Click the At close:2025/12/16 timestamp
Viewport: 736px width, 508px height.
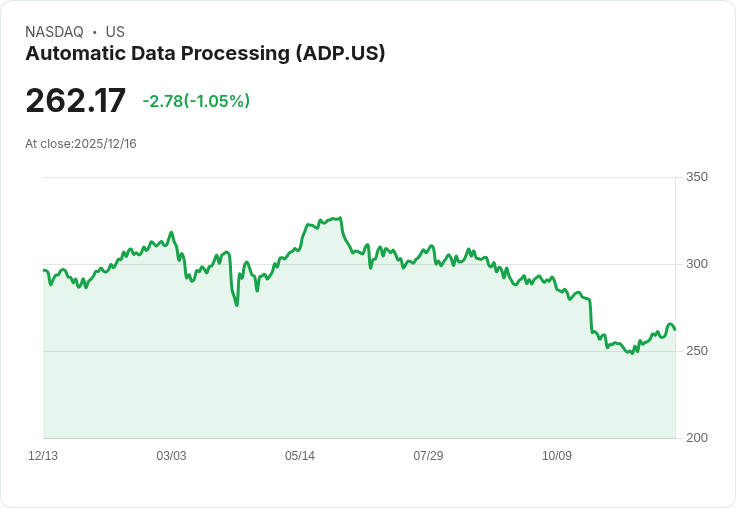[x=81, y=144]
